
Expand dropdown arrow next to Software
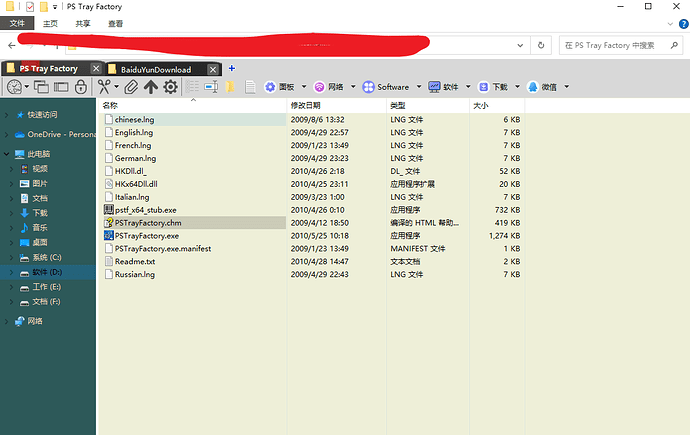[x=419, y=87]
